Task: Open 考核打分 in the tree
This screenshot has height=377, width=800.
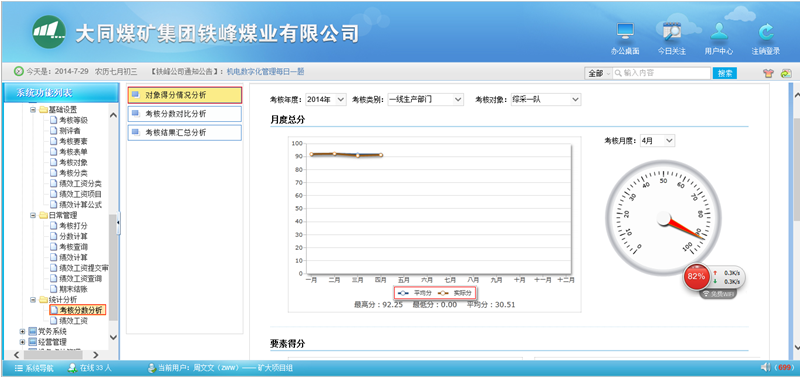Action: pyautogui.click(x=73, y=225)
